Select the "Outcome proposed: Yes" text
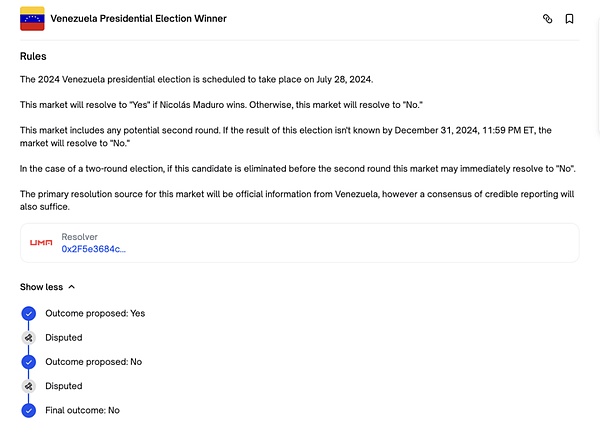The image size is (600, 438). tap(95, 314)
